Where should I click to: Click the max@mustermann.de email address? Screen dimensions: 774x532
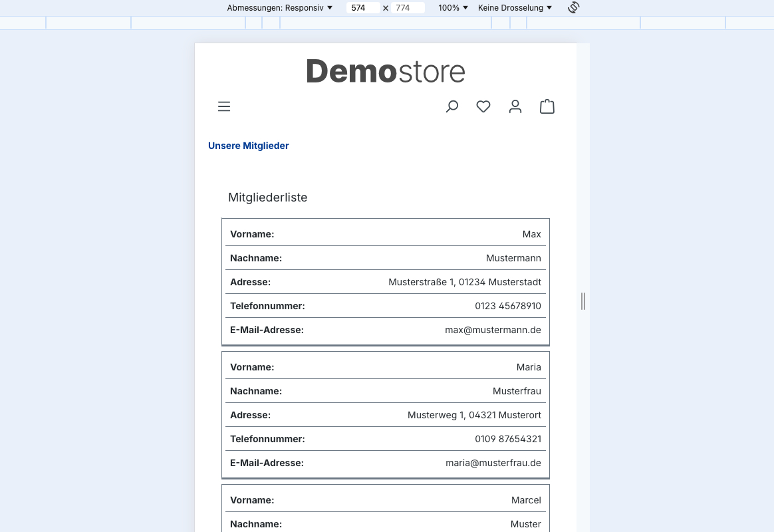pos(493,330)
